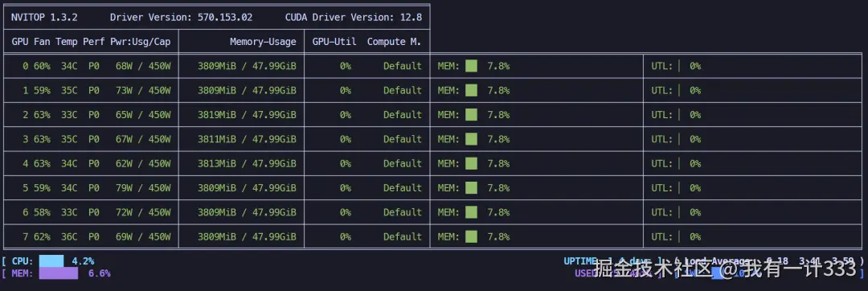Click GPU 3 memory value 3811MiB
Image resolution: width=868 pixels, height=291 pixels.
tap(217, 139)
